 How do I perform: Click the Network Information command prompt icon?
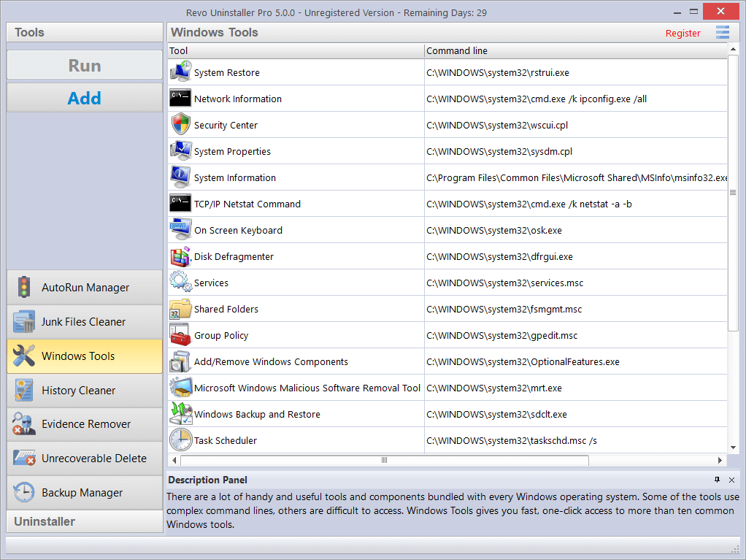pyautogui.click(x=181, y=98)
